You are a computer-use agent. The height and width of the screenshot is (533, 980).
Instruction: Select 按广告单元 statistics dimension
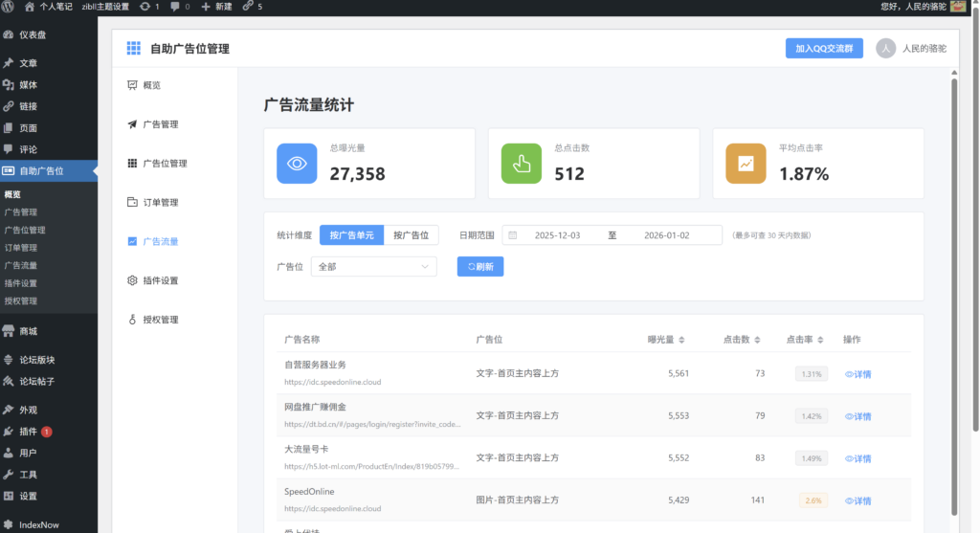click(351, 235)
